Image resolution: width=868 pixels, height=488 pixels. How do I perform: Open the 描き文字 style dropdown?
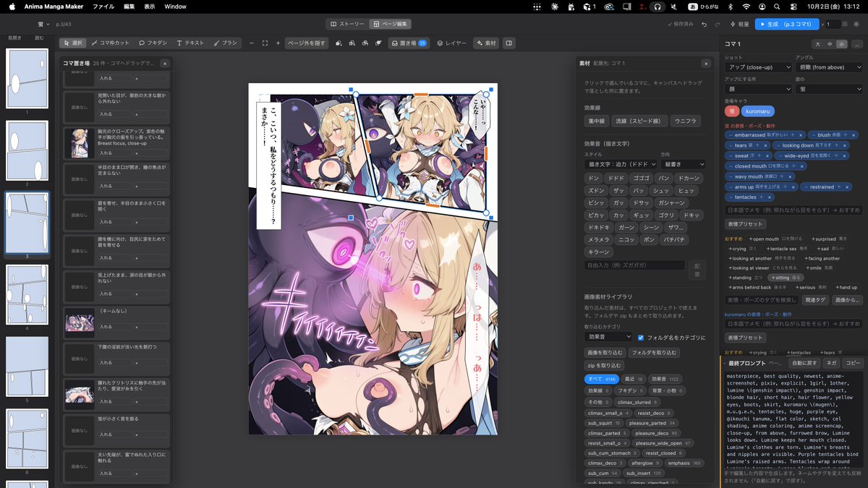point(620,164)
